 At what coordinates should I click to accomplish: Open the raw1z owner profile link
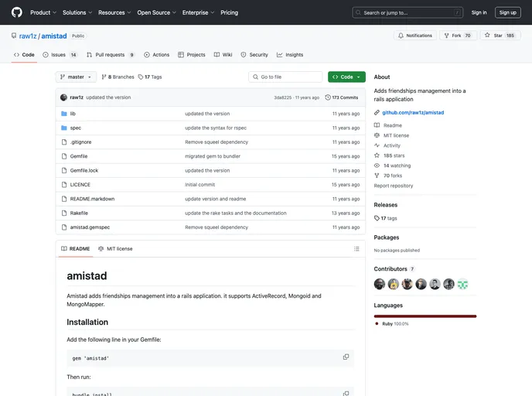tap(28, 36)
